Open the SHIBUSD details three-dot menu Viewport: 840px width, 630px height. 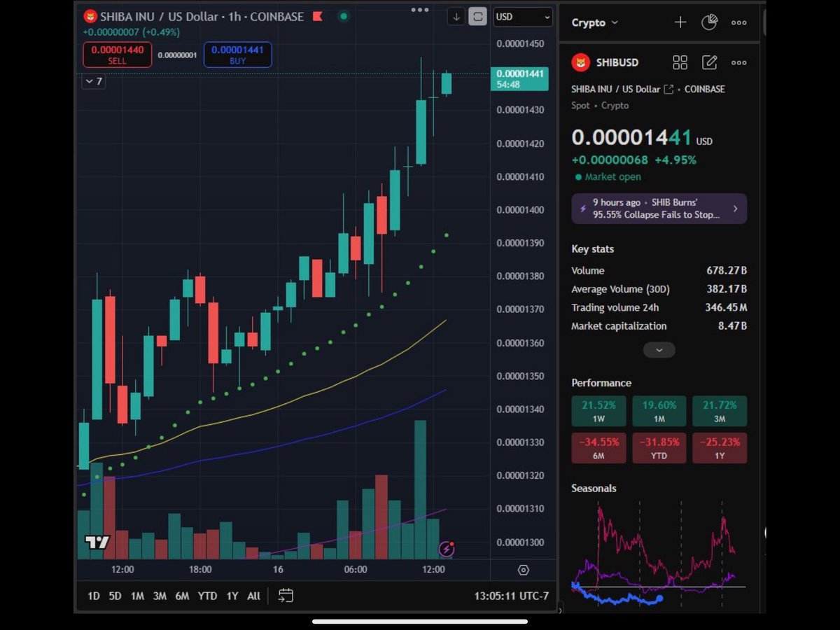(x=738, y=63)
